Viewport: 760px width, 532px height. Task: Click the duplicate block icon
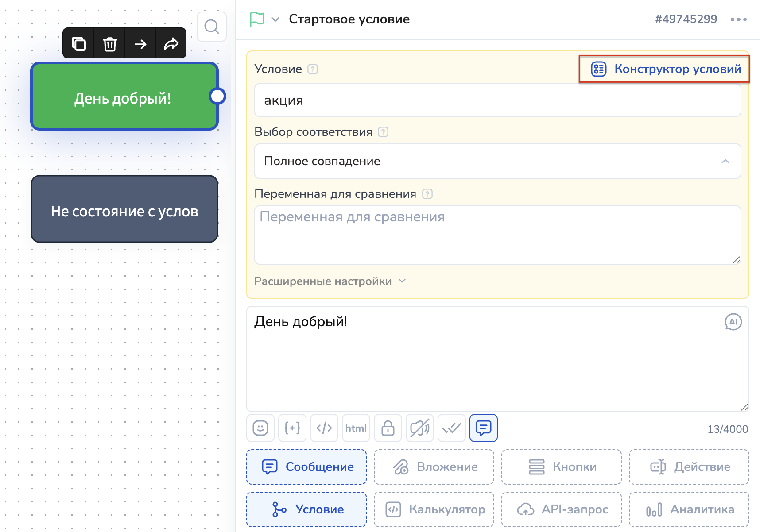coord(78,44)
